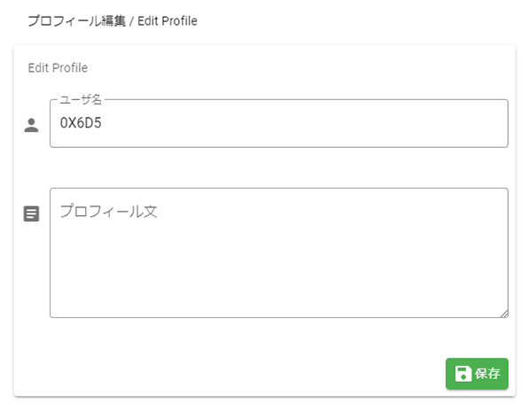Save the profile with the green 保存 button
The image size is (532, 411).
pyautogui.click(x=477, y=374)
